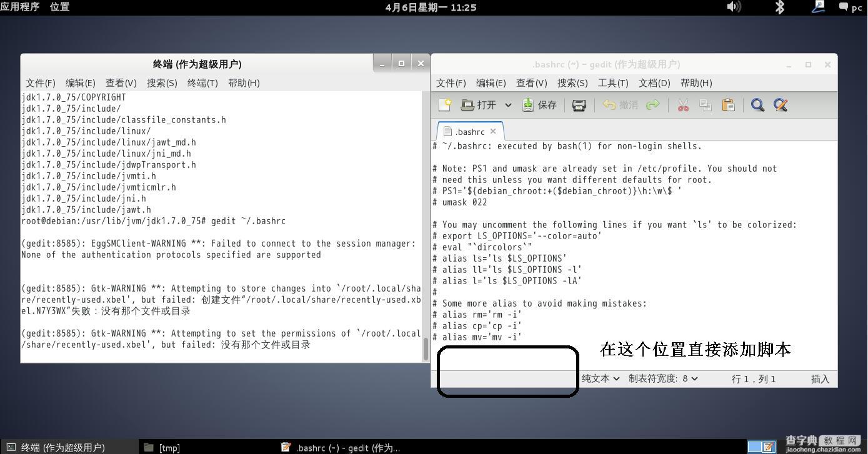Click the Paste clipboard icon in gedit
This screenshot has height=454, width=868.
(x=728, y=105)
